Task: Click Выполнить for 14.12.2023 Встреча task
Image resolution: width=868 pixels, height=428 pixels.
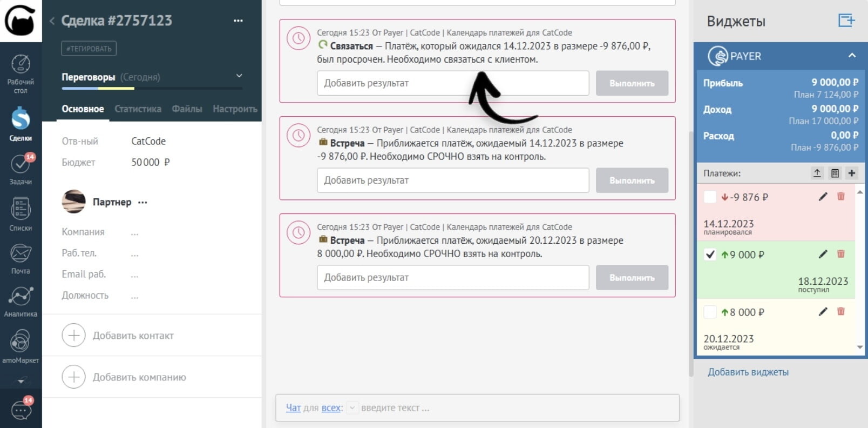Action: point(632,180)
